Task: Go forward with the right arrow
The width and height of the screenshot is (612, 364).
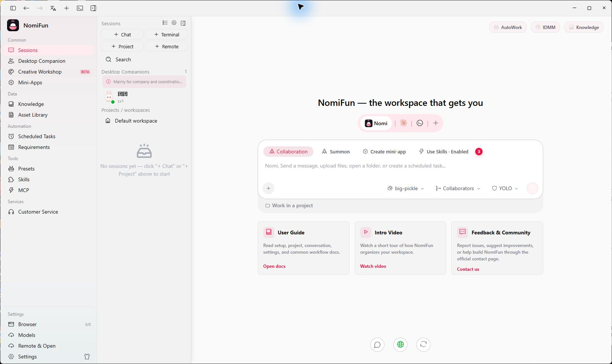Action: (x=40, y=8)
